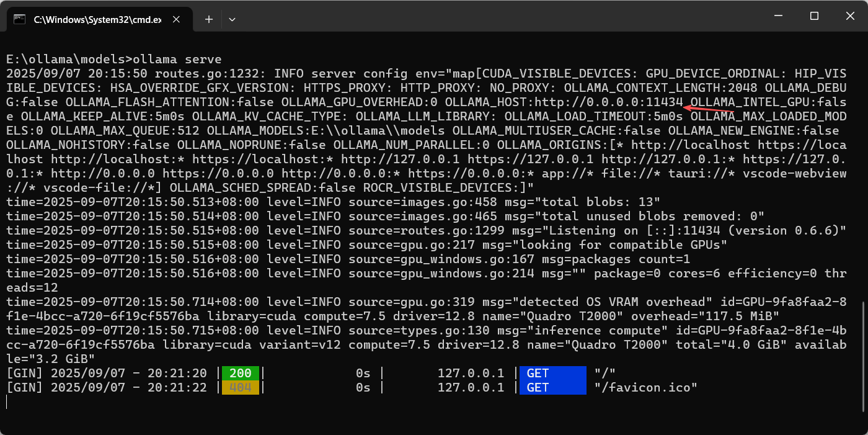Select the cmd.exe terminal tab
The image size is (868, 435).
(100, 19)
